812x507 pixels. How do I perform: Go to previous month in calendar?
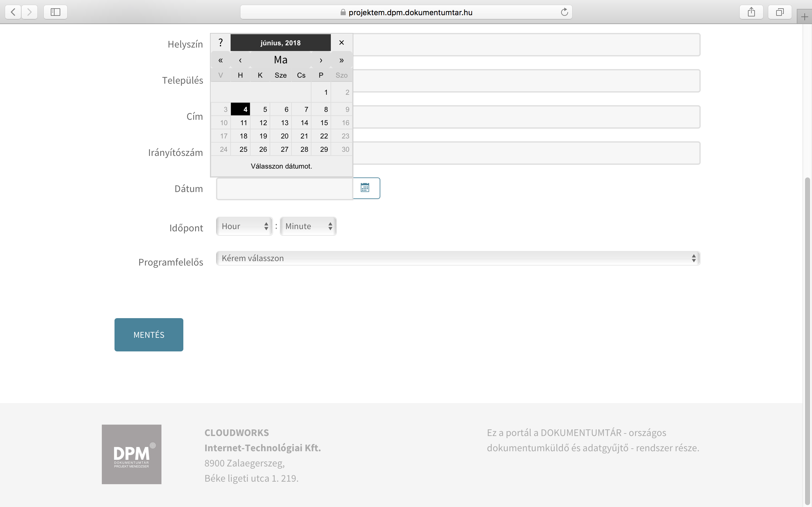(x=240, y=60)
